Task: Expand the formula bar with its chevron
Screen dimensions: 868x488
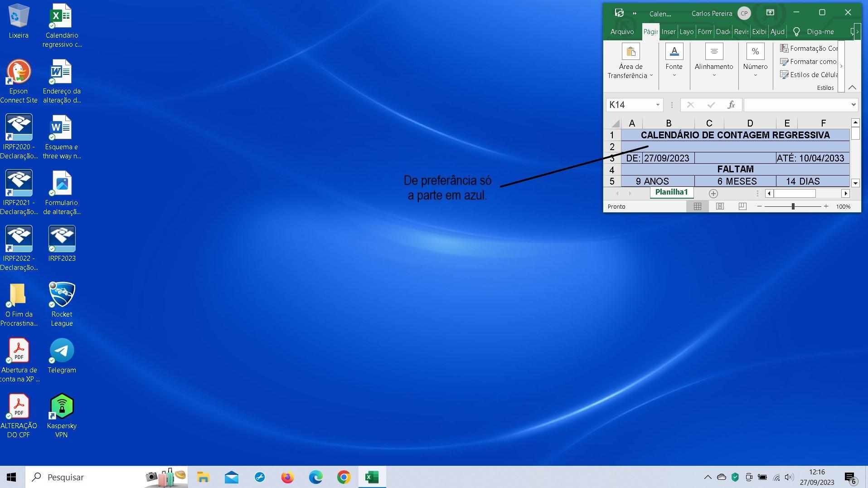Action: [853, 105]
